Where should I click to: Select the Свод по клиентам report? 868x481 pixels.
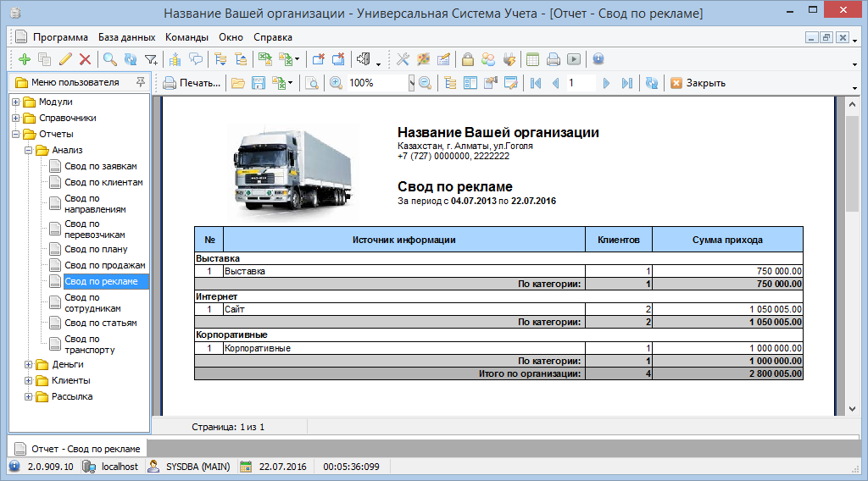(x=103, y=182)
